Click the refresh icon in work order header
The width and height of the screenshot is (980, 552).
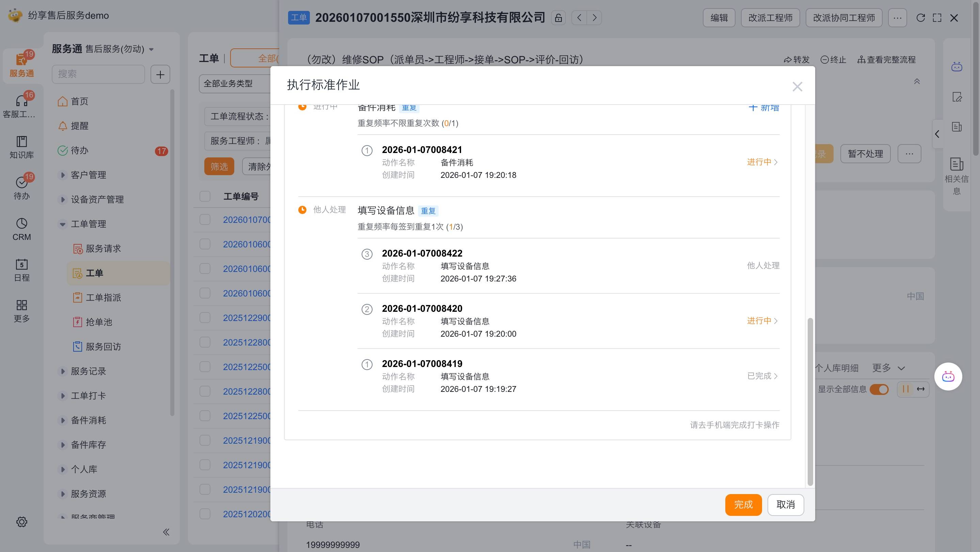(x=920, y=18)
